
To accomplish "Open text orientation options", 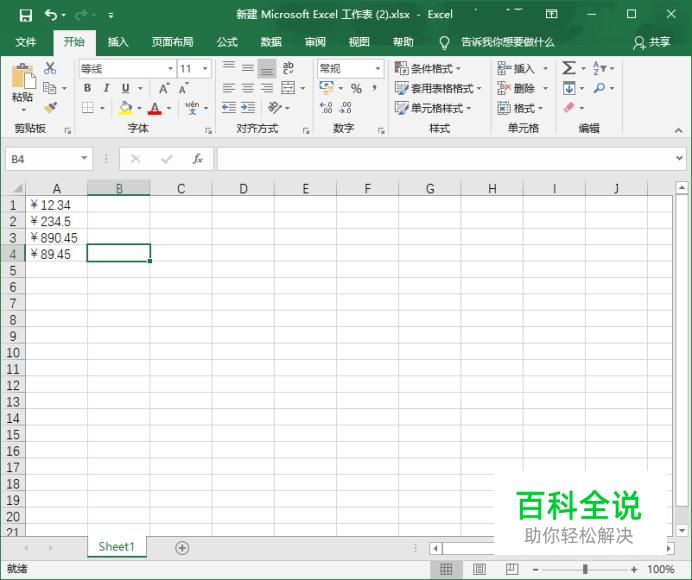I will 275,107.
